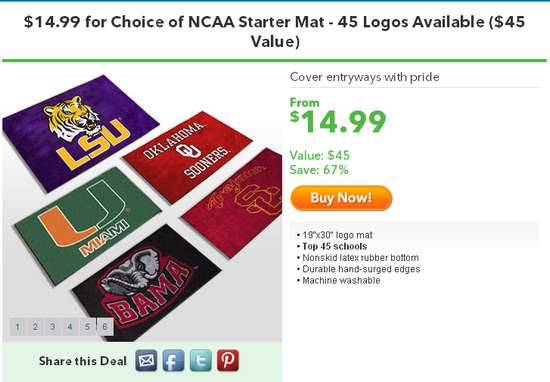Click the Top 45 schools bullet
The width and height of the screenshot is (550, 382).
tap(335, 246)
